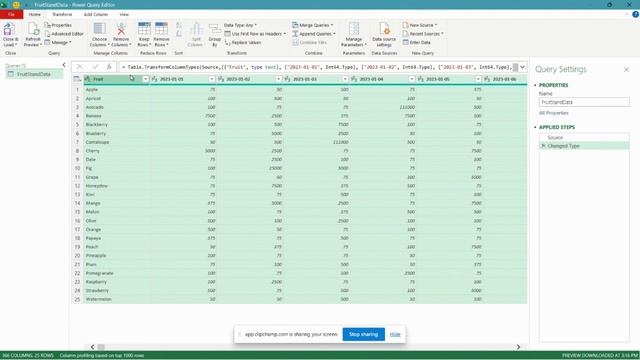Screen dimensions: 640x360
Task: Switch to the View tab
Action: (124, 14)
